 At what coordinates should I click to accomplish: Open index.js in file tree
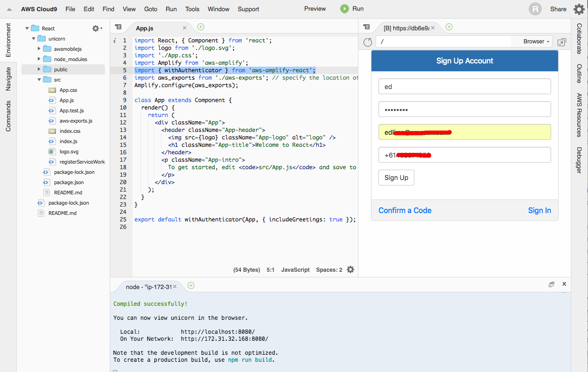pyautogui.click(x=68, y=141)
